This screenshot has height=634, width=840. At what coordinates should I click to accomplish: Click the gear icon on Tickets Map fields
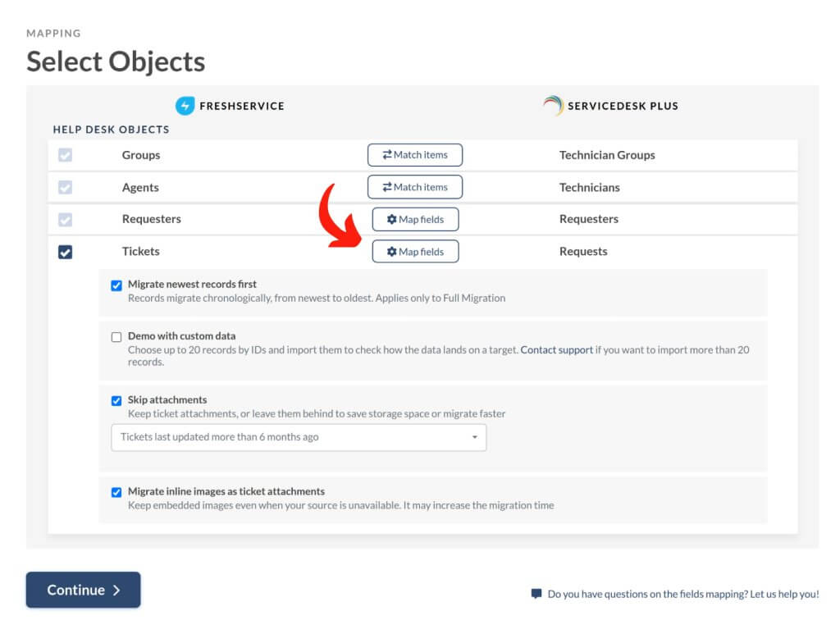[390, 251]
